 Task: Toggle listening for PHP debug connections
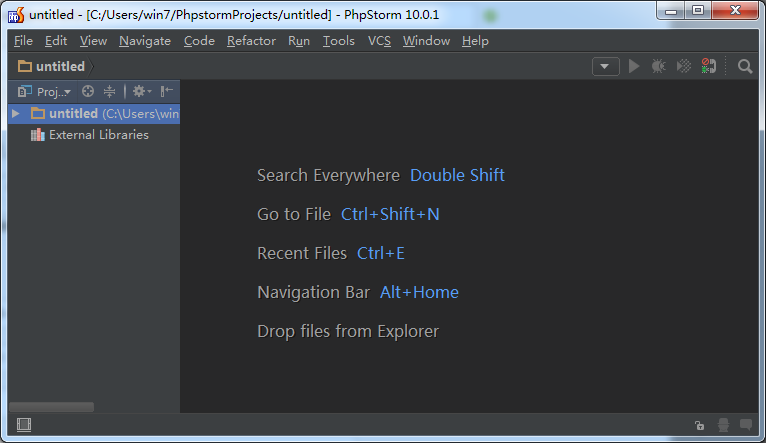point(709,66)
